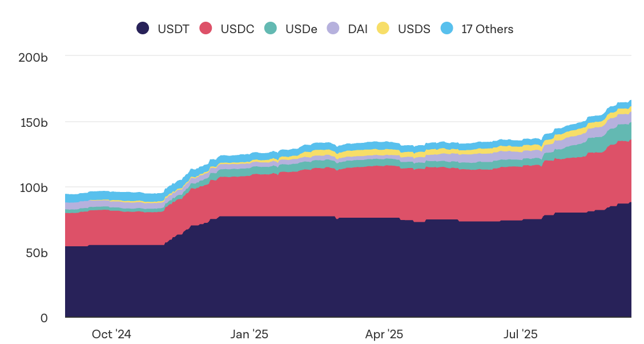
Task: Click the teal USDe legend dot
Action: click(271, 29)
